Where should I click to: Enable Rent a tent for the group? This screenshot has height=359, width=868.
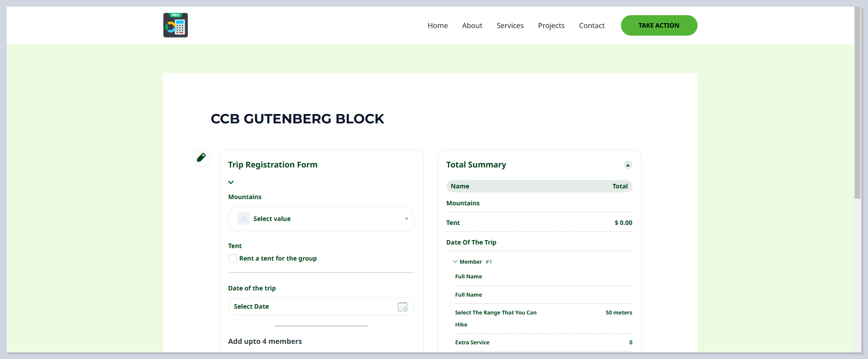[233, 258]
